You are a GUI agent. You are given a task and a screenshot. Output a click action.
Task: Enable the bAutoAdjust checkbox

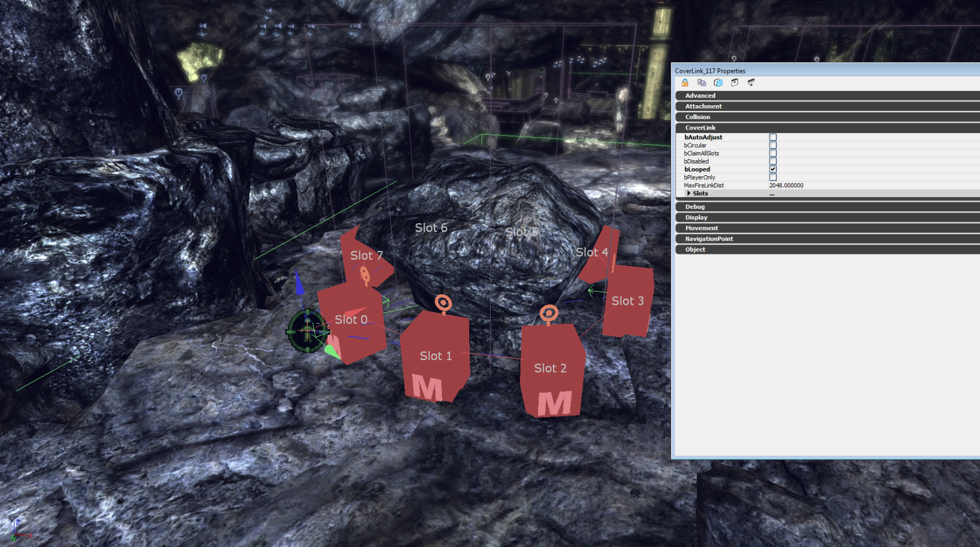point(773,138)
